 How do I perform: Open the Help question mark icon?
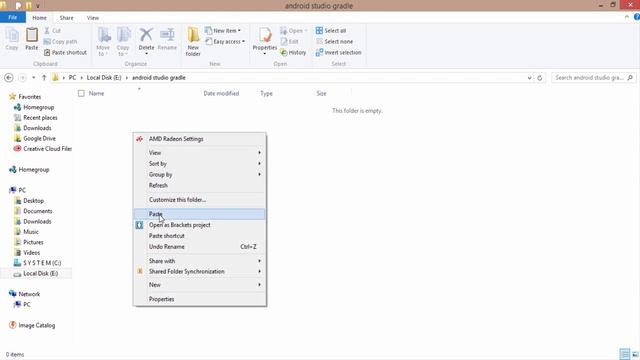click(637, 17)
